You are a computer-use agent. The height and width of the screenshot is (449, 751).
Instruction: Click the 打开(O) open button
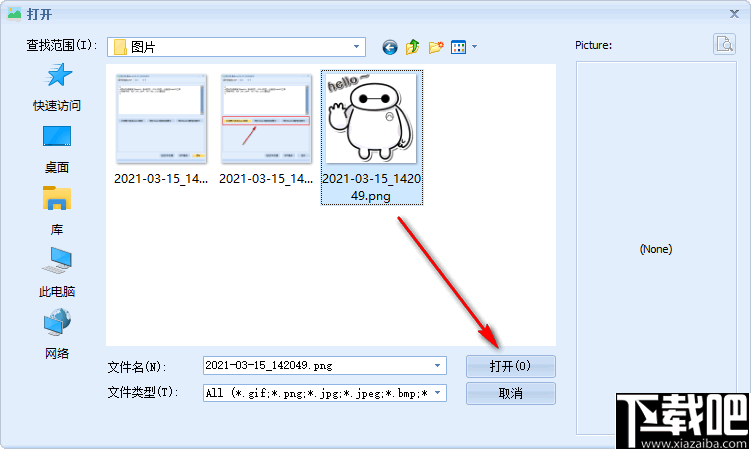pyautogui.click(x=511, y=367)
